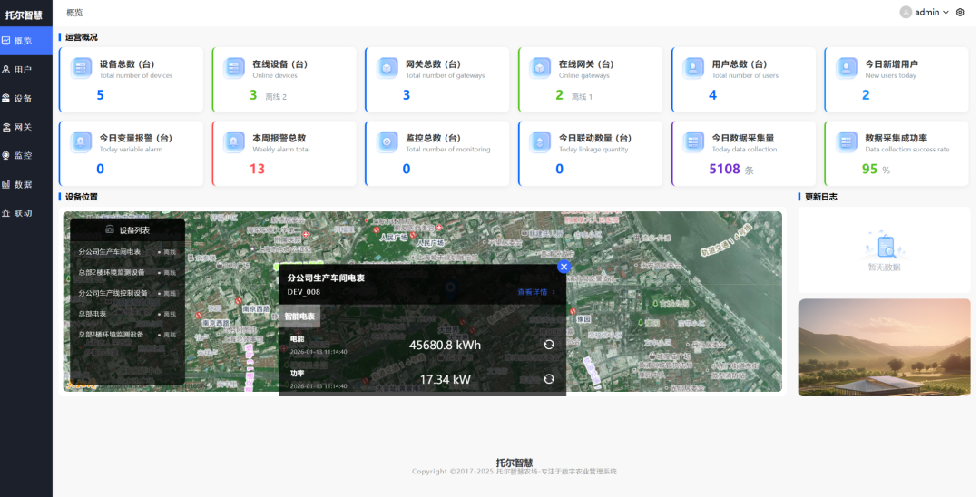Refresh the 功率 reading
Viewport: 980px width, 497px height.
tap(549, 379)
